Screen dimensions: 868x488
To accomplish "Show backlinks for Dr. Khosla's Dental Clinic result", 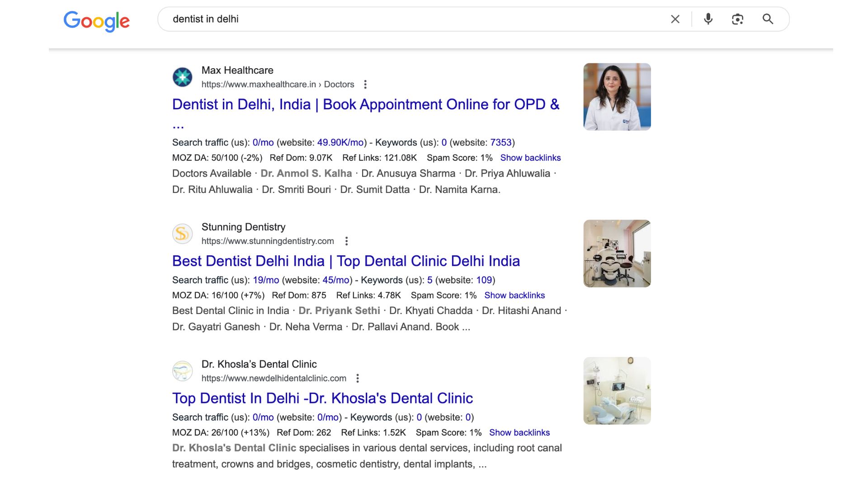I will click(519, 432).
